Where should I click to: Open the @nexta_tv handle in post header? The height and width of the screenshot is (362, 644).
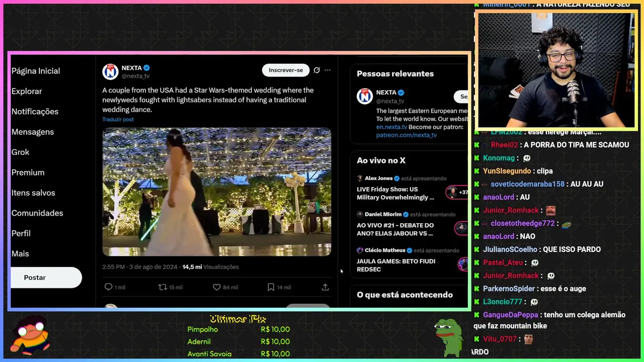pyautogui.click(x=135, y=76)
